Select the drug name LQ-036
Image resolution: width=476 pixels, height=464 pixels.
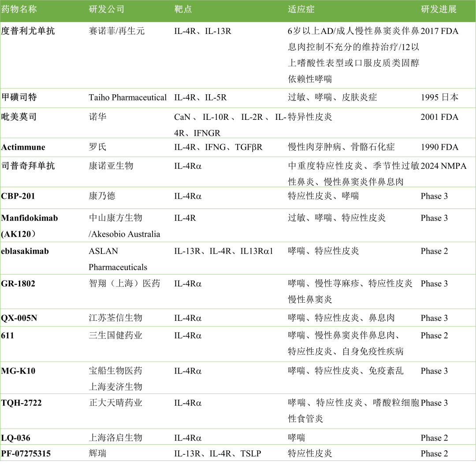15,438
